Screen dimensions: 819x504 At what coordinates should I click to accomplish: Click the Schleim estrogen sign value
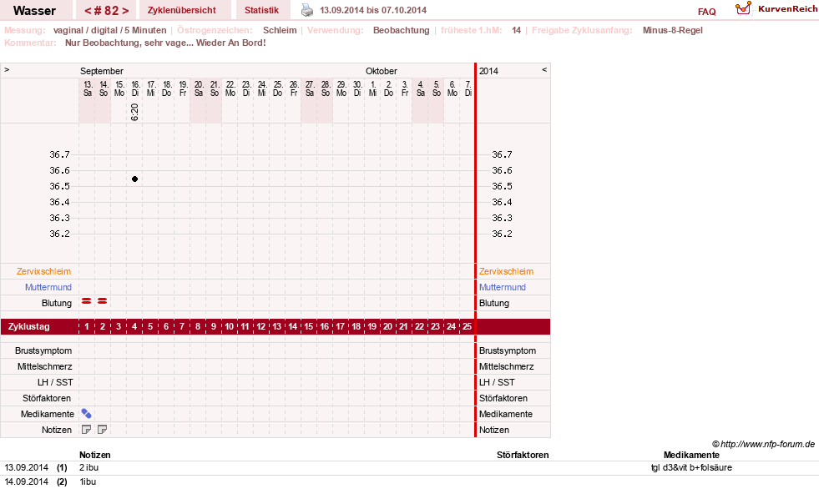tap(280, 30)
